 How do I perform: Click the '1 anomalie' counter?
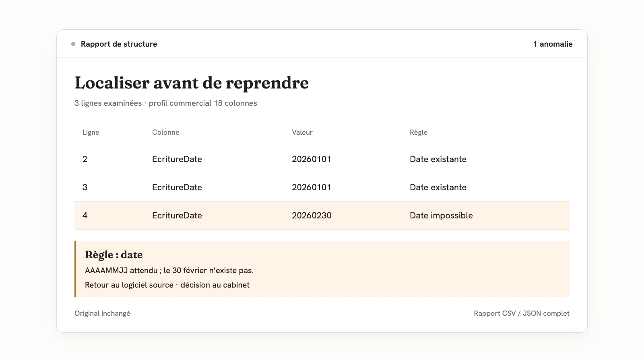coord(553,44)
